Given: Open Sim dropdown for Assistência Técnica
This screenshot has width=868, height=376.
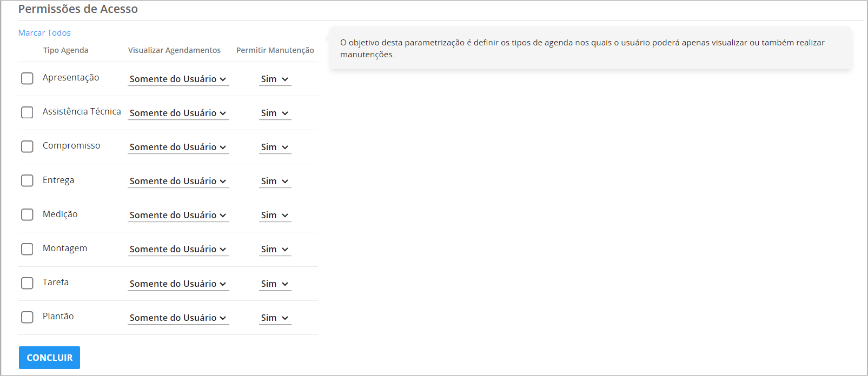Looking at the screenshot, I should 275,113.
